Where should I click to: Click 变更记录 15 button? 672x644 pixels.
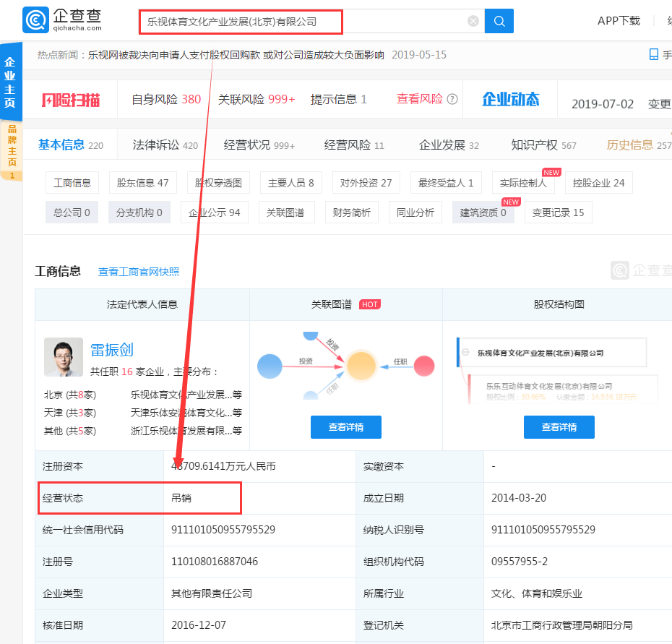(558, 212)
